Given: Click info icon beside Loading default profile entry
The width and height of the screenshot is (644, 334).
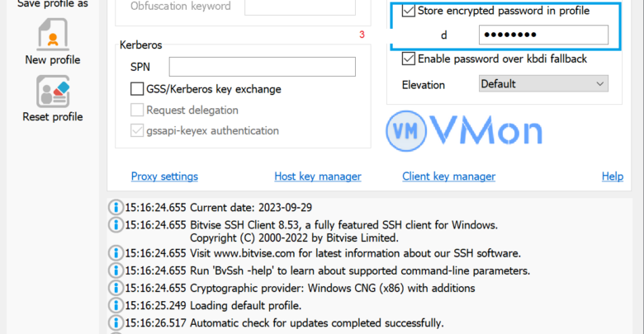Looking at the screenshot, I should tap(116, 306).
